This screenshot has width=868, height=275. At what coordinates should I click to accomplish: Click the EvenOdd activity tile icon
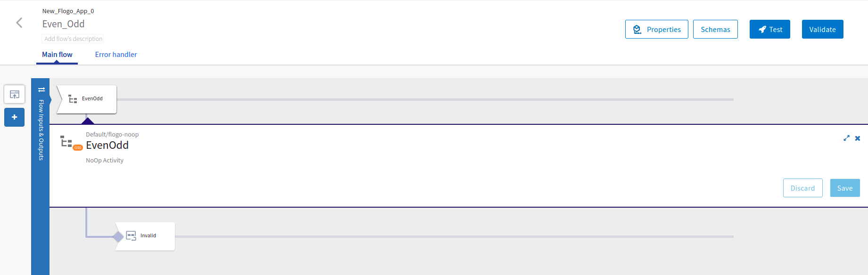(x=73, y=99)
